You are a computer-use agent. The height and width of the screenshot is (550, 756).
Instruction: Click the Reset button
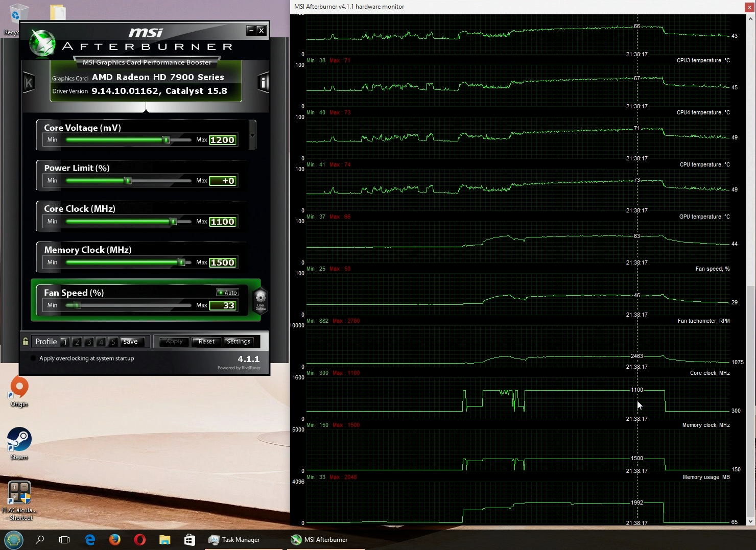[x=206, y=342]
